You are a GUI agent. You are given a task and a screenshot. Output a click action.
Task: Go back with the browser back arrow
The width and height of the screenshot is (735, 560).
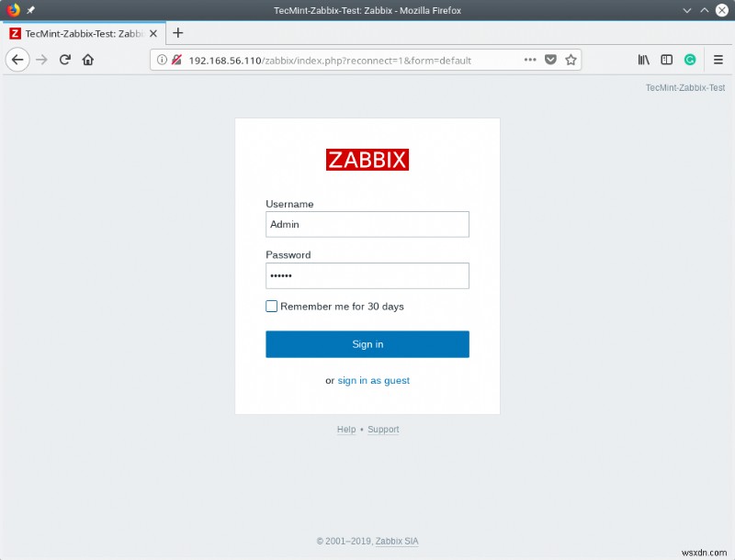coord(17,60)
